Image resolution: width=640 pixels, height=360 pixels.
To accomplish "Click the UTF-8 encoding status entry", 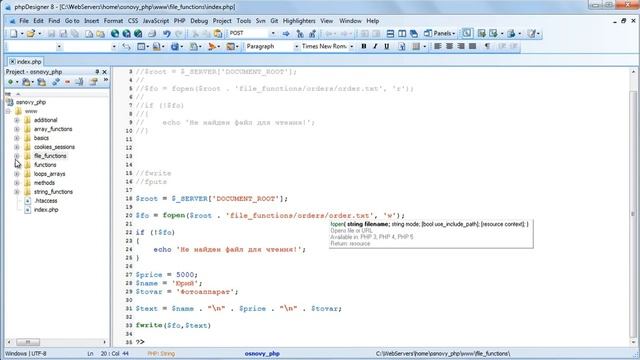I will [39, 353].
